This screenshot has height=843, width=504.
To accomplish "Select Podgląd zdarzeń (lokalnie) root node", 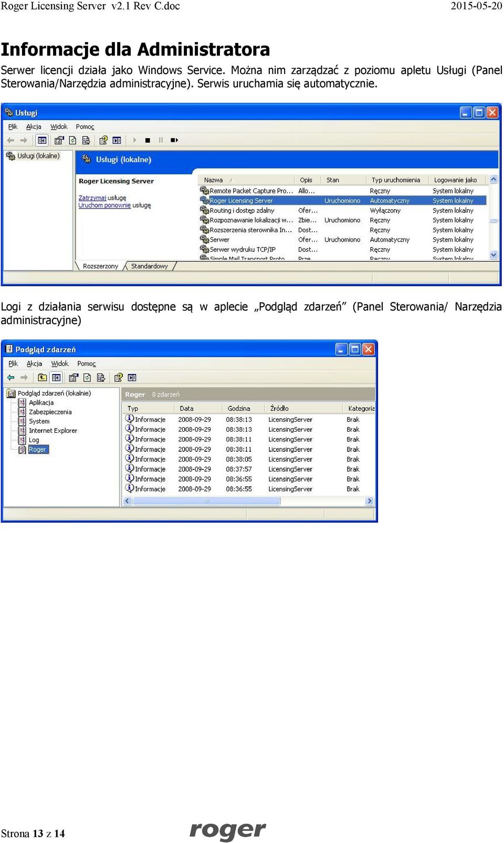I will [x=54, y=393].
